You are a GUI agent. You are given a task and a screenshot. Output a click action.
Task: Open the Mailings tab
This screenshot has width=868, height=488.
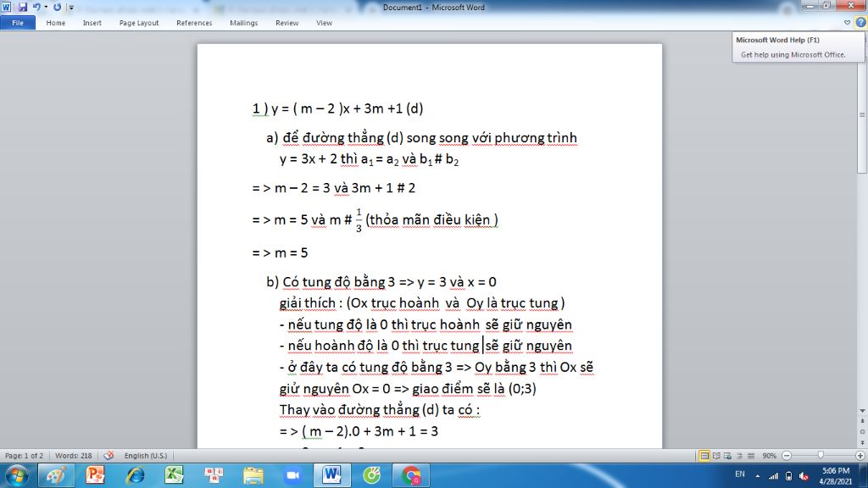[243, 23]
